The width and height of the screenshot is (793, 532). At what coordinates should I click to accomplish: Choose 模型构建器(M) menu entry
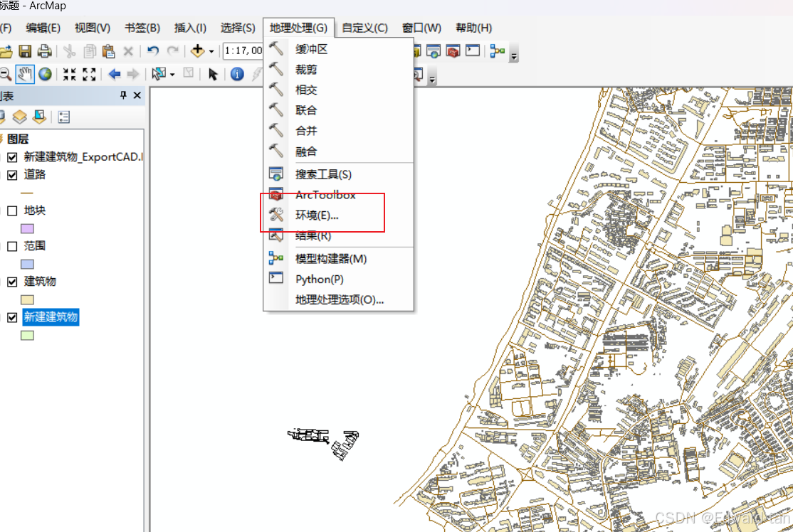tap(338, 259)
